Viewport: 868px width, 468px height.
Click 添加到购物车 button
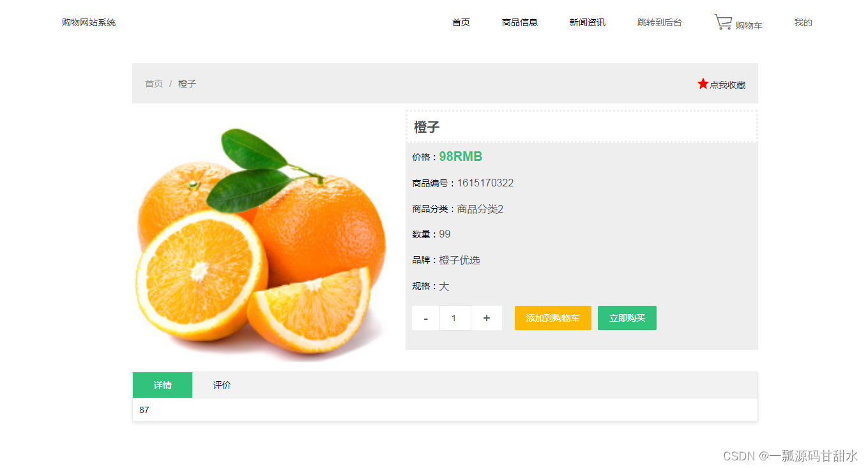tap(553, 318)
